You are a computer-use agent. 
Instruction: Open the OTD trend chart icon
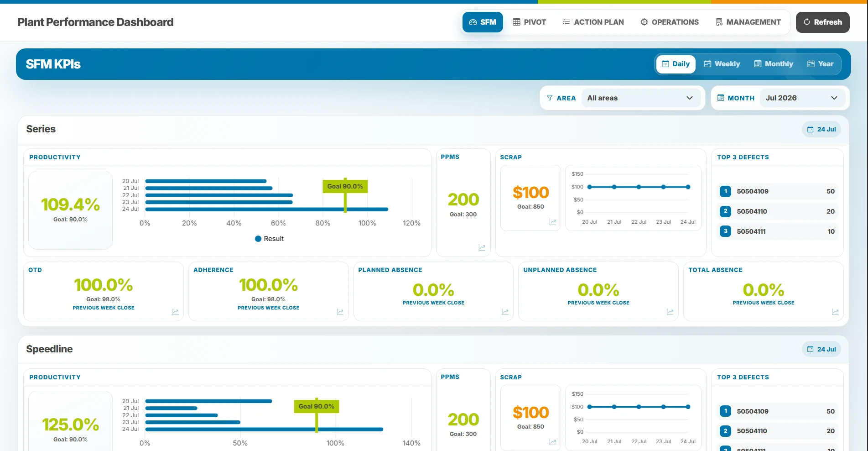(x=175, y=312)
